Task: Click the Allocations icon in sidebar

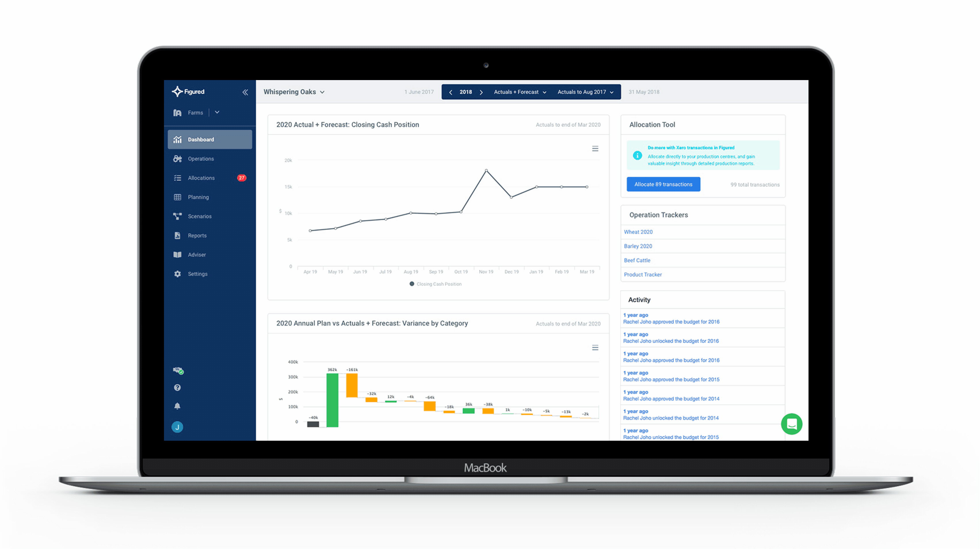Action: coord(178,177)
